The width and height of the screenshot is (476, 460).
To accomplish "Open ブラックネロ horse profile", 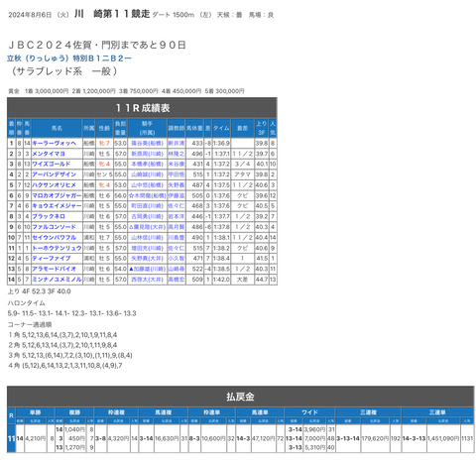I will coord(49,216).
